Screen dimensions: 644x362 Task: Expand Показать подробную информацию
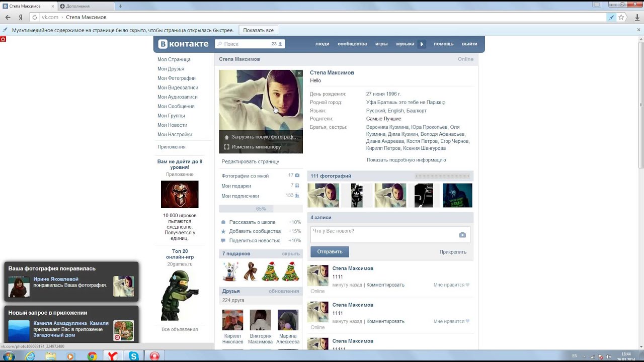point(407,160)
